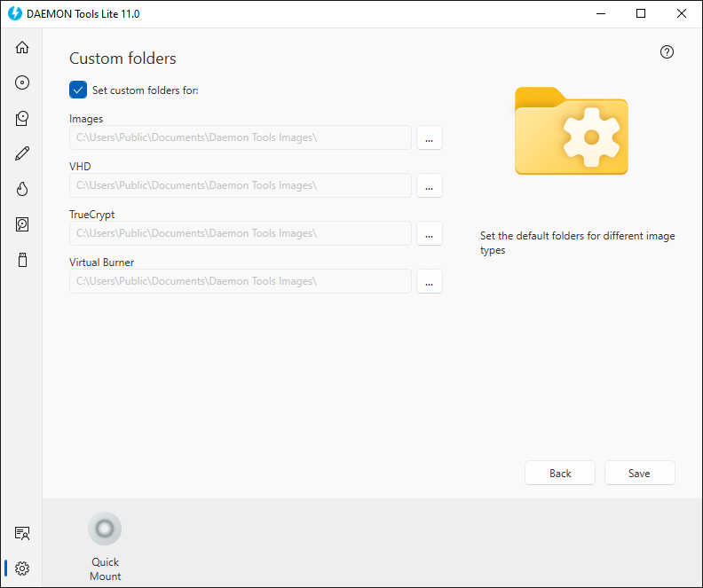Click the Back button
The height and width of the screenshot is (588, 703).
tap(560, 473)
